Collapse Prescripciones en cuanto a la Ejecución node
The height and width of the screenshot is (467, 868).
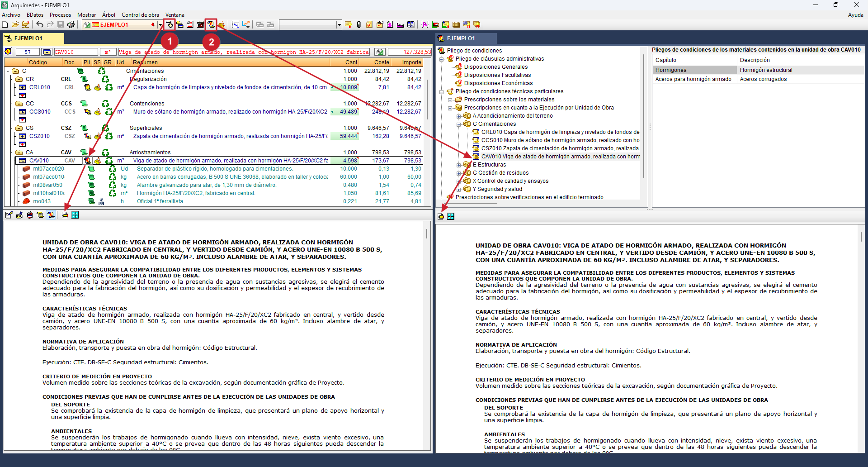[450, 108]
